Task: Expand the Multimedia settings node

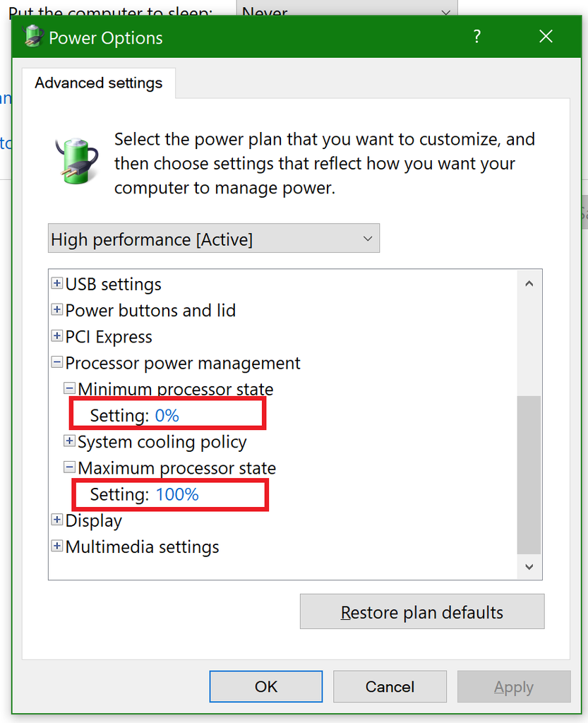Action: [57, 546]
